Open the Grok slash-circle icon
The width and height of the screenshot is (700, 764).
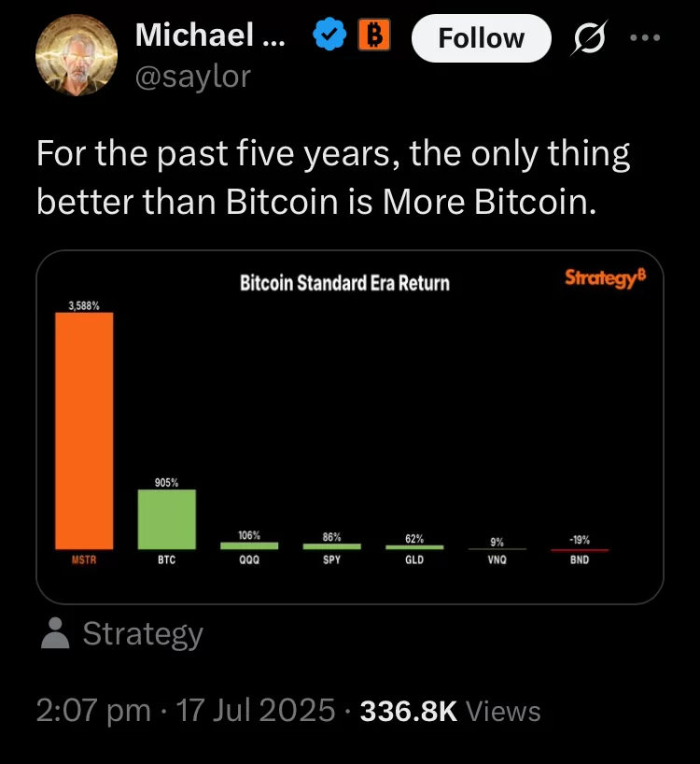click(590, 37)
